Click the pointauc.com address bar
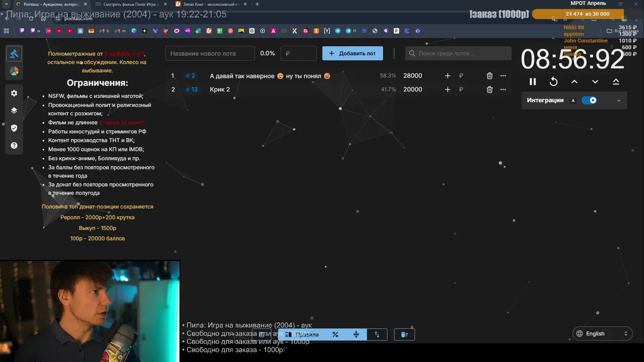Image resolution: width=644 pixels, height=362 pixels. point(78,19)
